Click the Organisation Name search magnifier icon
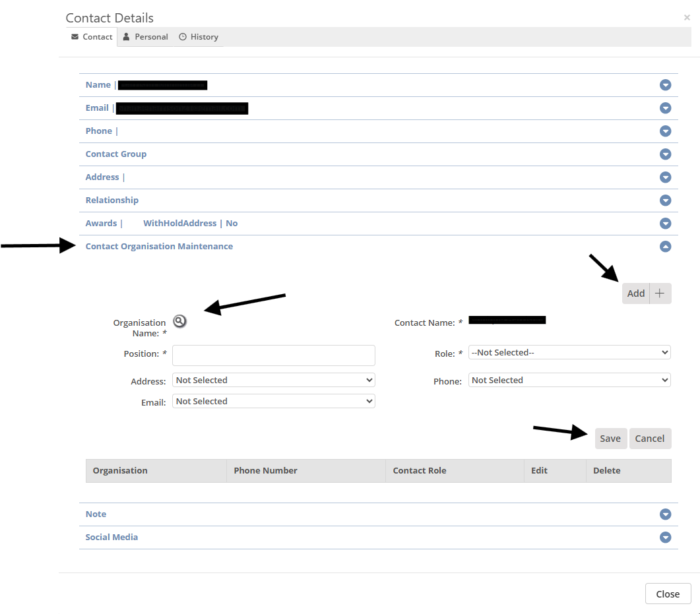Viewport: 700px width, 614px height. click(179, 321)
